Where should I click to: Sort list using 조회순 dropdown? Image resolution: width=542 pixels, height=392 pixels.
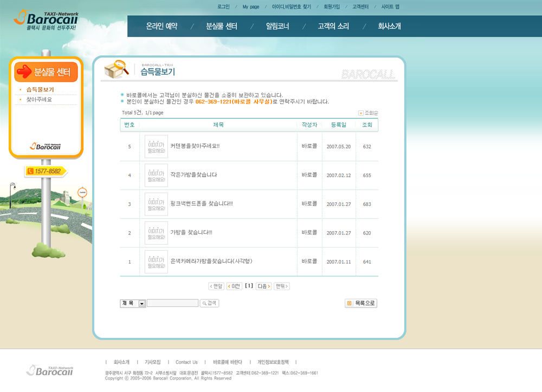[368, 113]
